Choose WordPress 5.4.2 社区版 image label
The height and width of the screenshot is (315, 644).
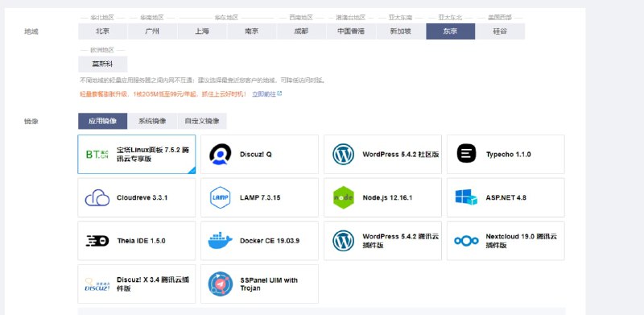(x=400, y=154)
